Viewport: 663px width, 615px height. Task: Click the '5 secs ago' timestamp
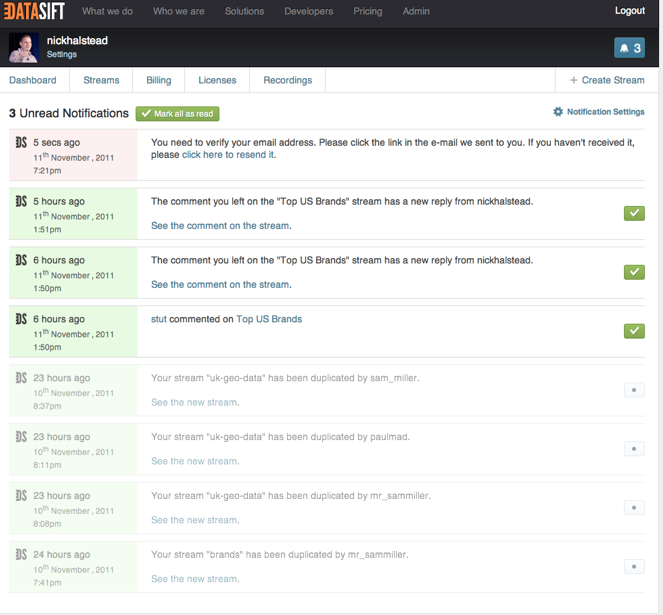[57, 143]
